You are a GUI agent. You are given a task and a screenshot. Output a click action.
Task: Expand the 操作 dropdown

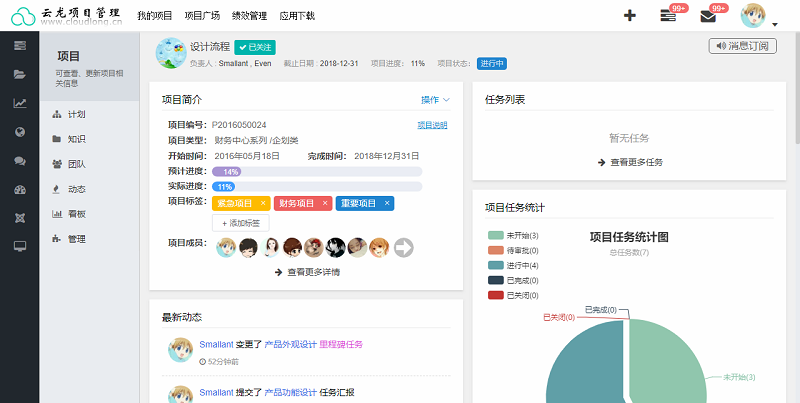(435, 100)
